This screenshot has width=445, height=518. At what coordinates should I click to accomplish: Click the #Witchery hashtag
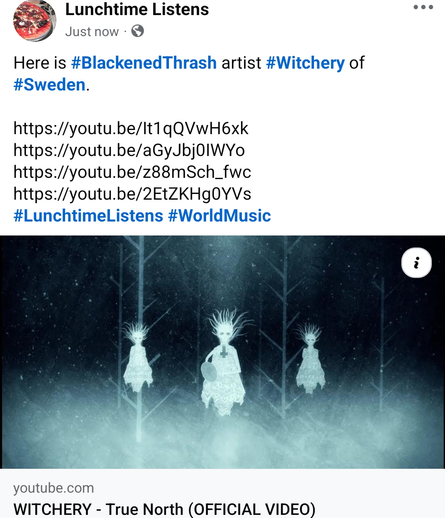click(x=305, y=63)
